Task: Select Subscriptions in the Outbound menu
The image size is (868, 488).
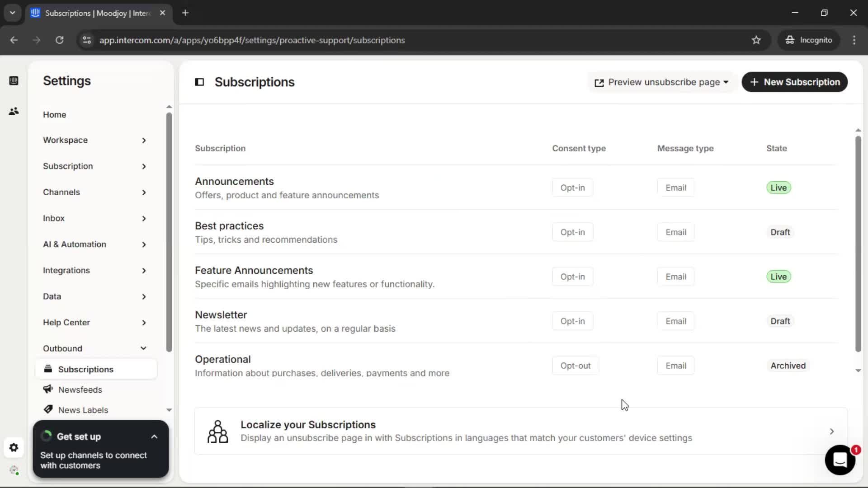Action: point(96,369)
